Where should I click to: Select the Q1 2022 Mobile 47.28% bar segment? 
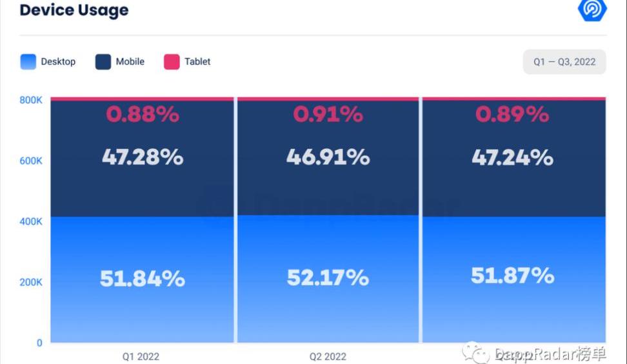pos(142,157)
